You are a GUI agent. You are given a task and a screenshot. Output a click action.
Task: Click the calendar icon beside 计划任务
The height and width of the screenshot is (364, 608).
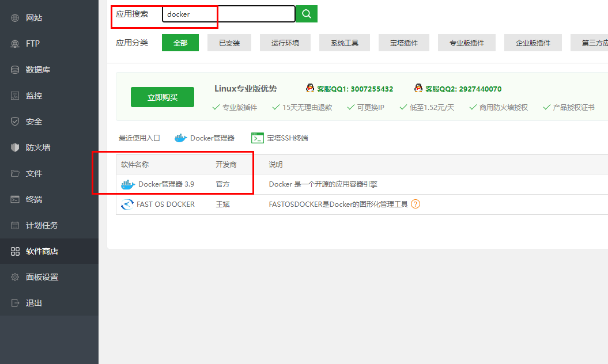[x=15, y=225]
